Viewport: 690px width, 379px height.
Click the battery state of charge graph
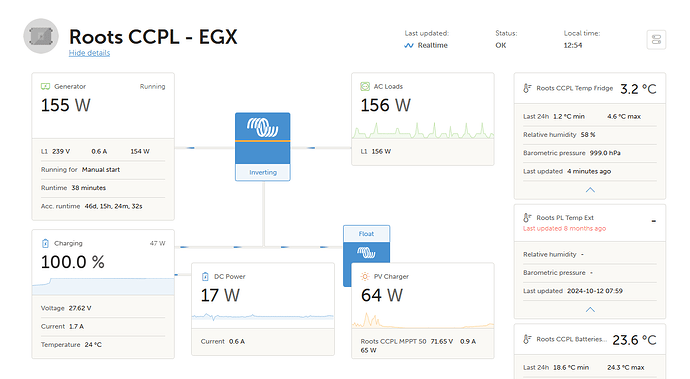click(103, 287)
